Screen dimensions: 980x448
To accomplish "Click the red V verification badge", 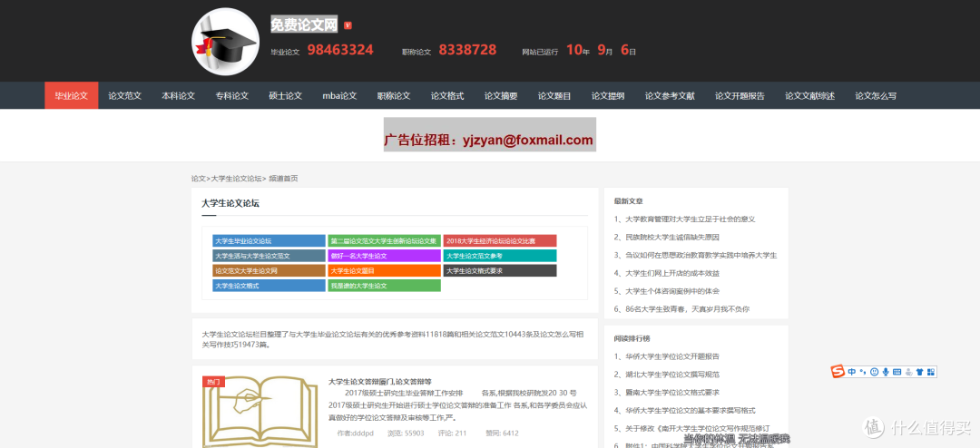I will tap(348, 25).
